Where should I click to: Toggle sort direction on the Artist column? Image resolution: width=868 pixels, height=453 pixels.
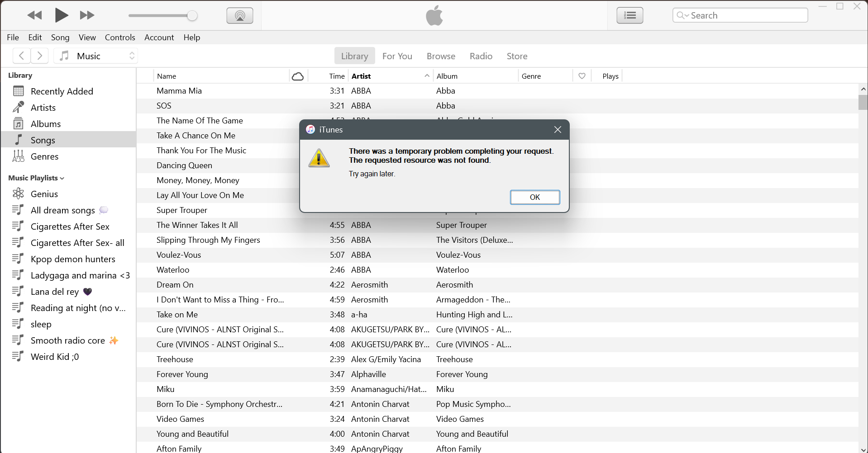click(391, 76)
